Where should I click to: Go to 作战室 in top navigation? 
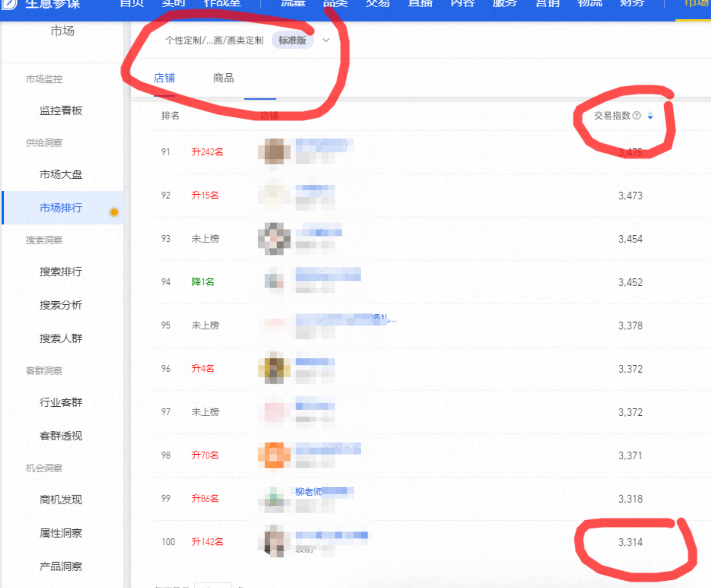pyautogui.click(x=222, y=4)
